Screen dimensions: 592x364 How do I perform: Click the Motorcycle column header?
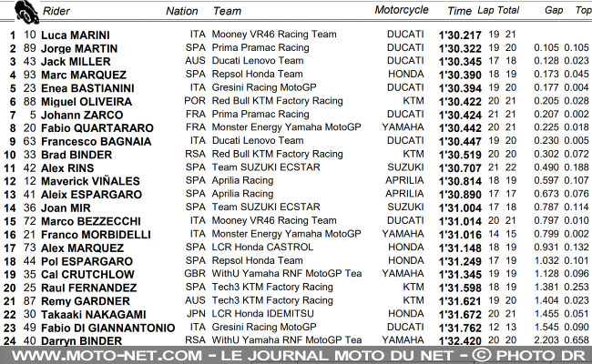[402, 10]
